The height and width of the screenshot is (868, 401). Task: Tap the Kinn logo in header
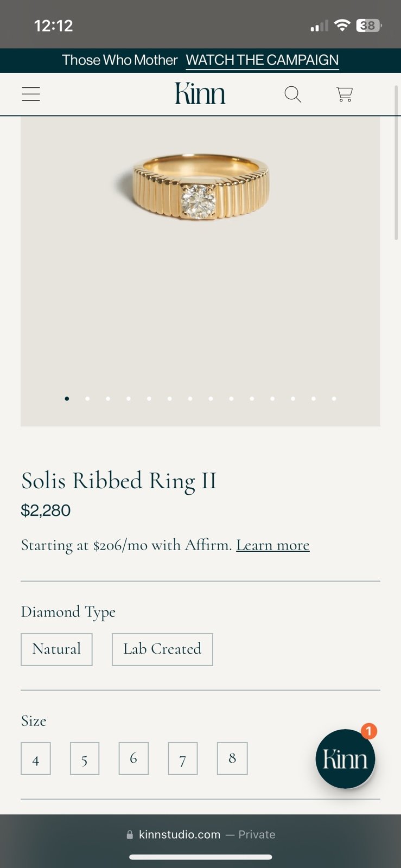tap(200, 94)
